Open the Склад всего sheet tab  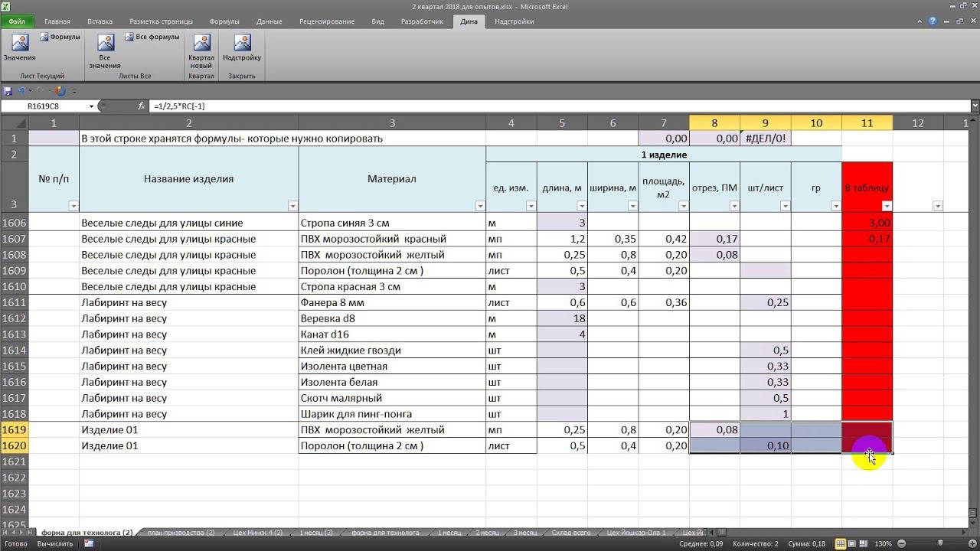(571, 533)
